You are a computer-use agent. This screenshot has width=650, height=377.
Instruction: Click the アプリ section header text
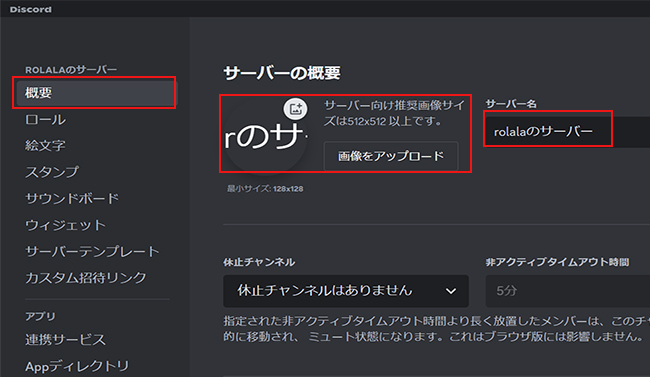pos(40,316)
